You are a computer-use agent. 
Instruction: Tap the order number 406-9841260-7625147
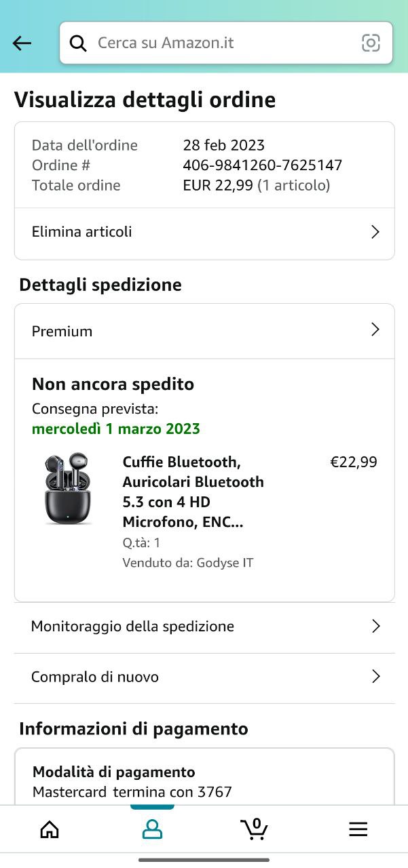[262, 165]
